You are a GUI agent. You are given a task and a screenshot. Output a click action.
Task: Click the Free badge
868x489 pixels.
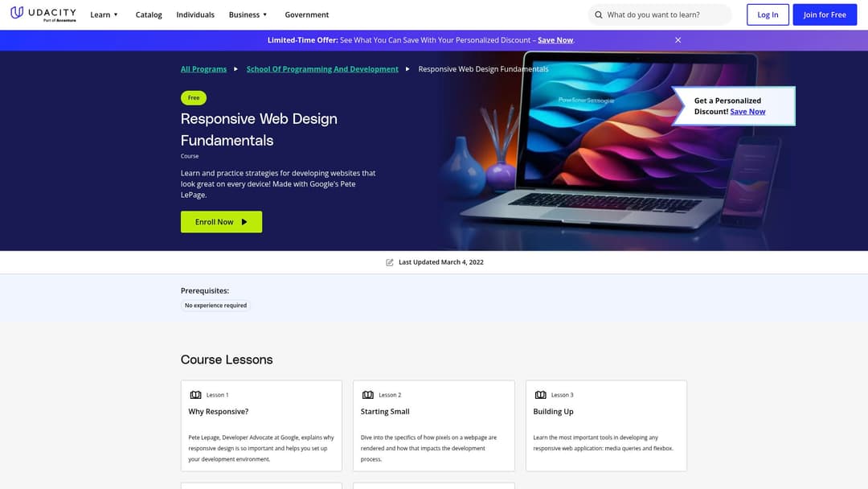coord(194,98)
